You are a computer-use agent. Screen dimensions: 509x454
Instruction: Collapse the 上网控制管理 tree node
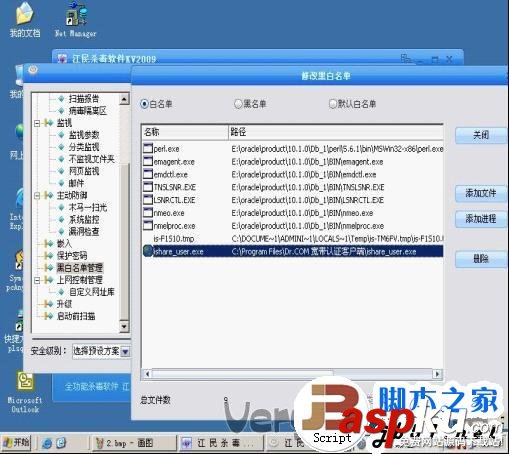point(37,280)
